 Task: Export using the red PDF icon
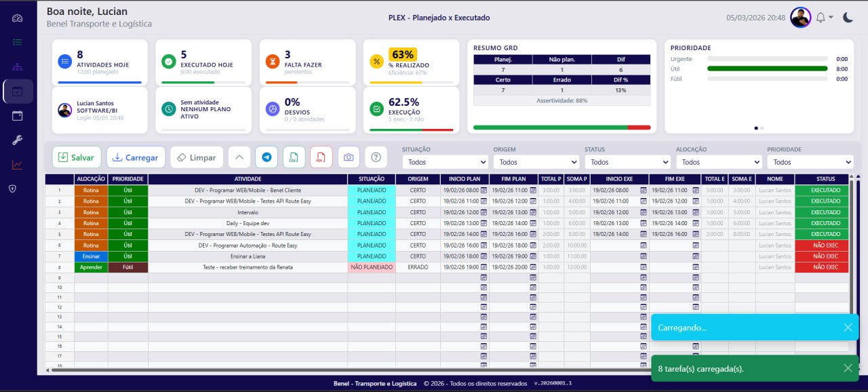pyautogui.click(x=321, y=157)
